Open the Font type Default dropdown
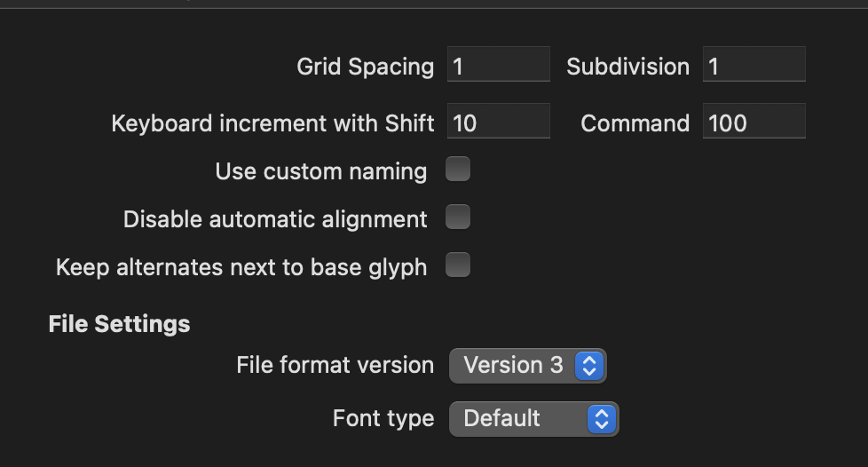The width and height of the screenshot is (868, 467). (x=533, y=419)
